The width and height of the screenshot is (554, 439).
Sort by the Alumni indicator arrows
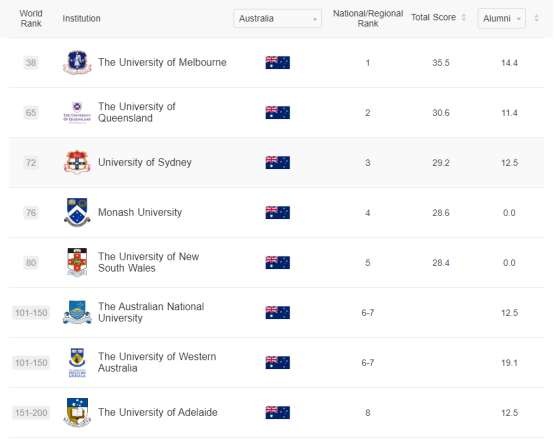click(536, 18)
